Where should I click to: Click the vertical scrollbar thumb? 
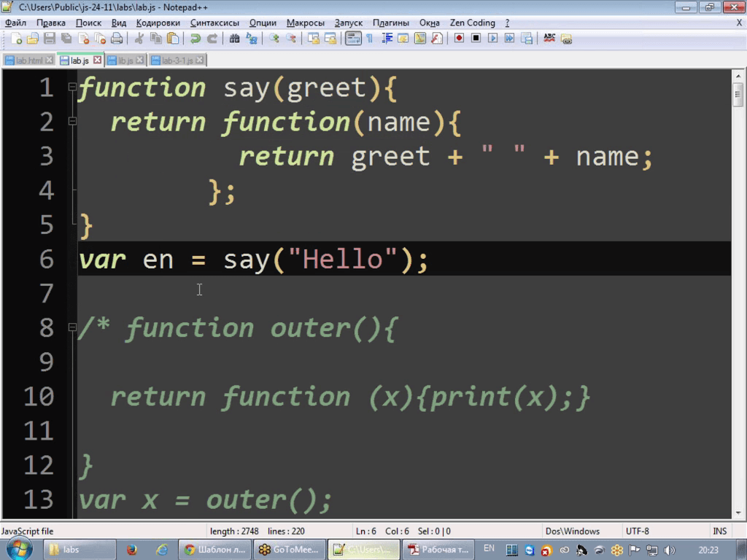click(x=738, y=95)
